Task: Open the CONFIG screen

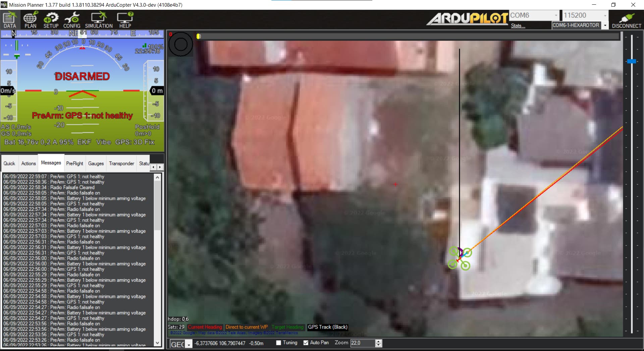Action: tap(72, 19)
